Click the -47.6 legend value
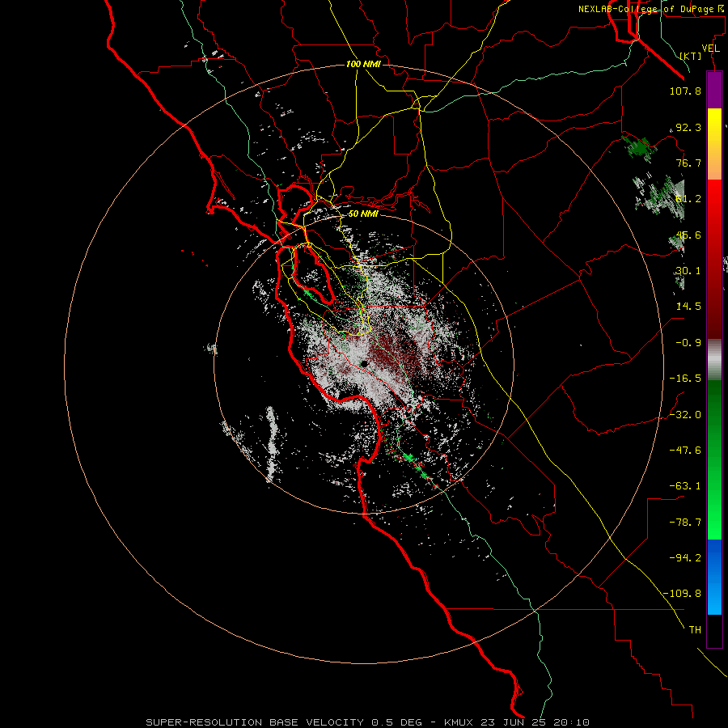This screenshot has width=728, height=728. click(x=685, y=451)
